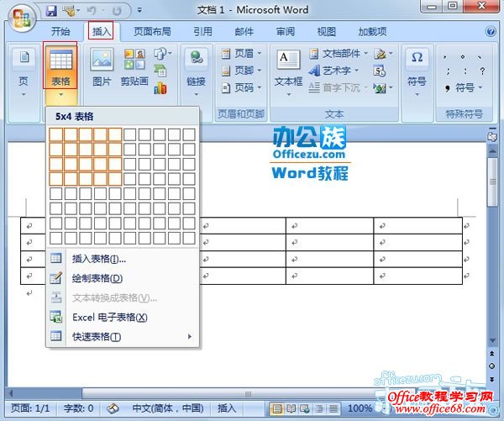Choose Excel 电子表格(X) option
The height and width of the screenshot is (421, 504).
point(123,317)
